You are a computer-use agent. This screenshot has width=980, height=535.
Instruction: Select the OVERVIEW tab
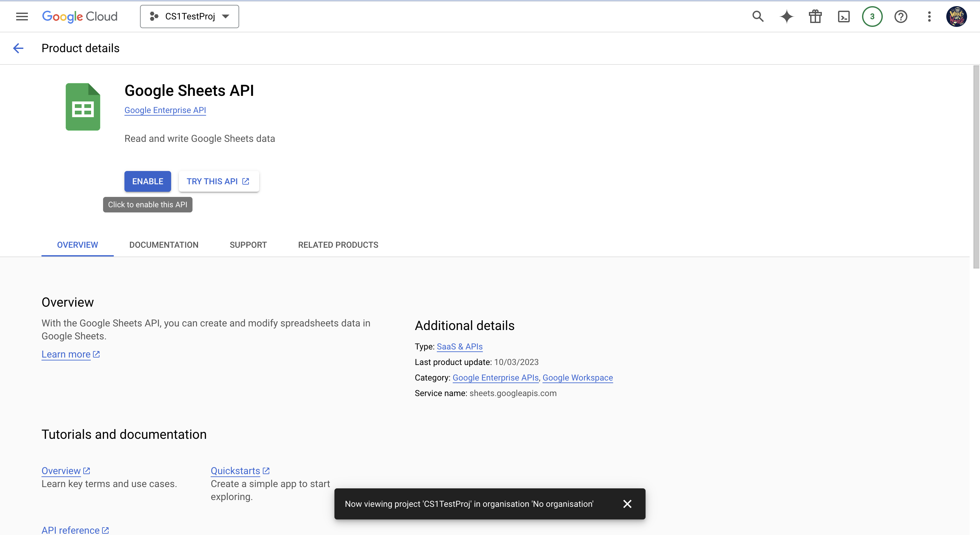tap(77, 245)
